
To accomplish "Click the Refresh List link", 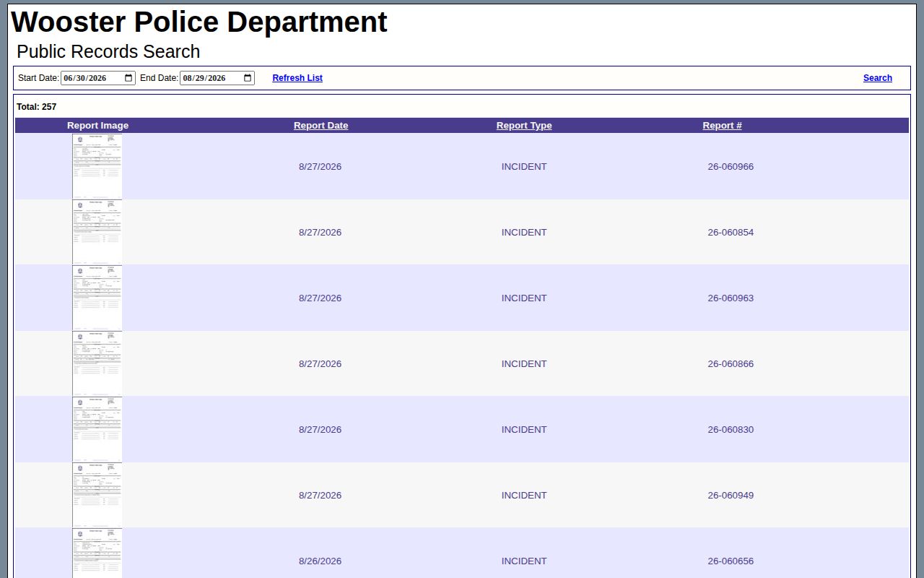I will click(x=297, y=78).
